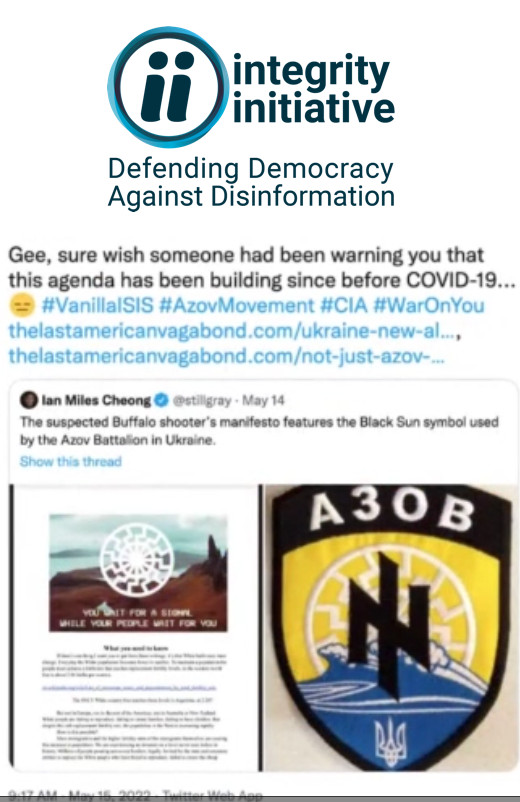This screenshot has width=520, height=802.
Task: Click Ian Miles Cheong's profile avatar
Action: (x=29, y=400)
